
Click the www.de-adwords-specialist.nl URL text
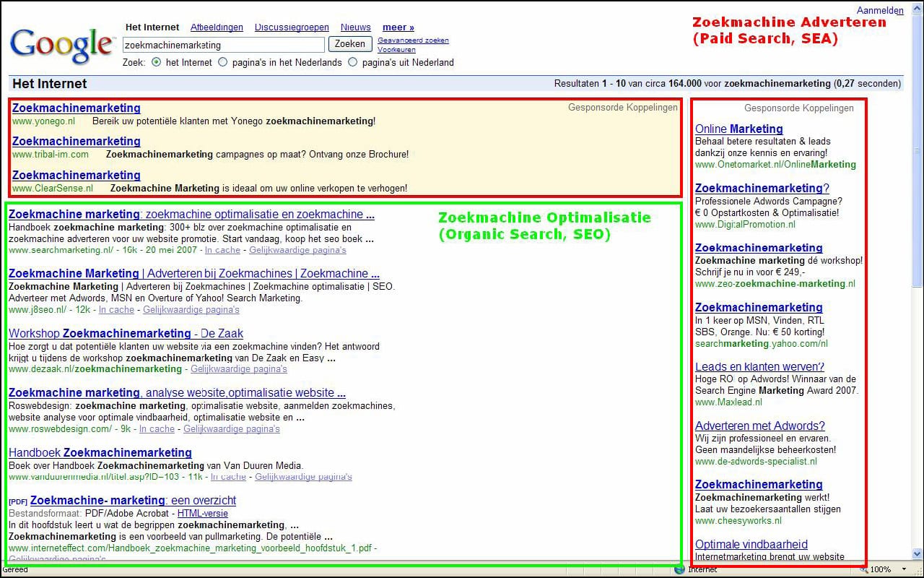point(756,462)
